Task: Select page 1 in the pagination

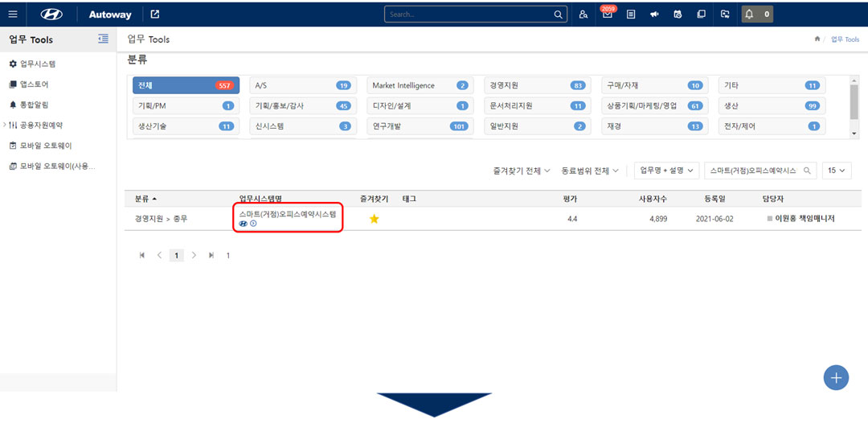Action: click(177, 255)
